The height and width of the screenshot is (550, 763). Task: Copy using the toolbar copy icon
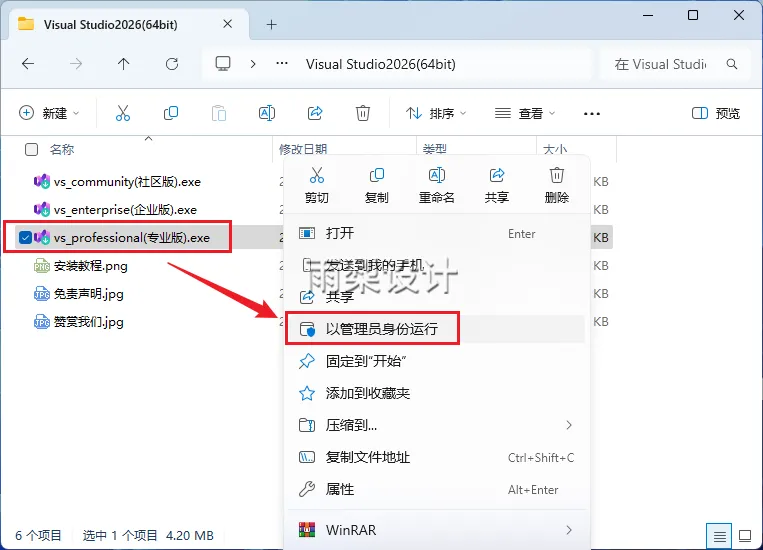pyautogui.click(x=171, y=113)
